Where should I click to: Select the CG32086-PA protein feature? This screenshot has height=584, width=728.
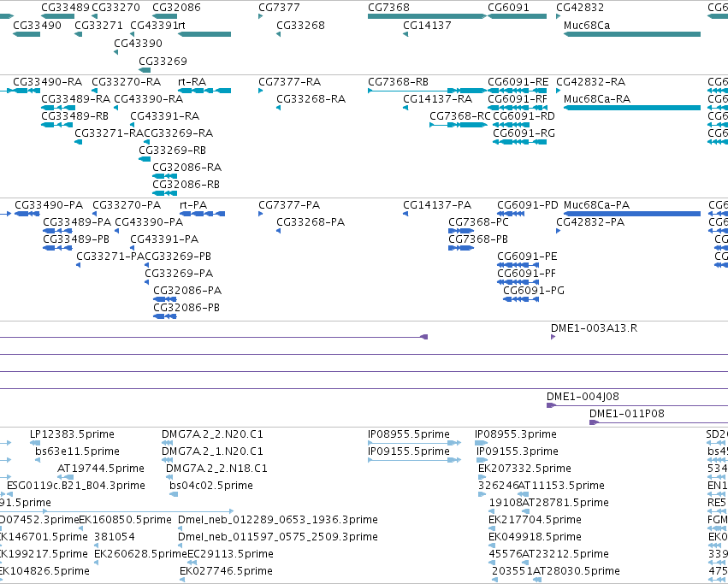(165, 299)
